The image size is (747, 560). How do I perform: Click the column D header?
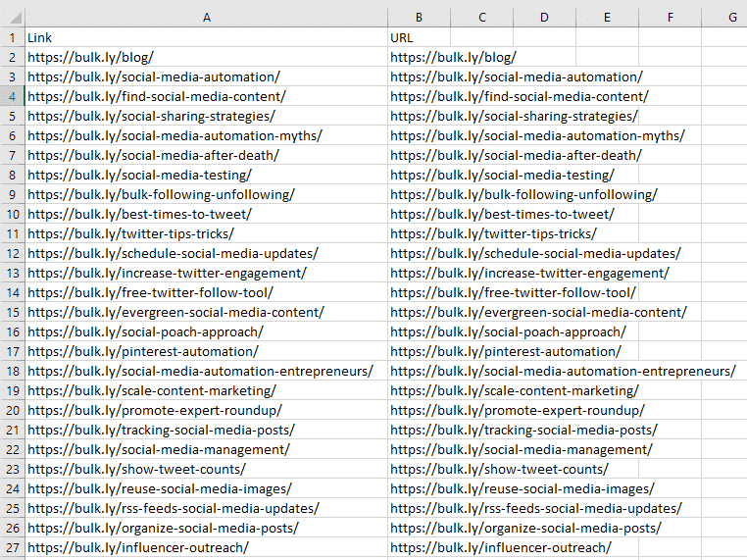545,18
